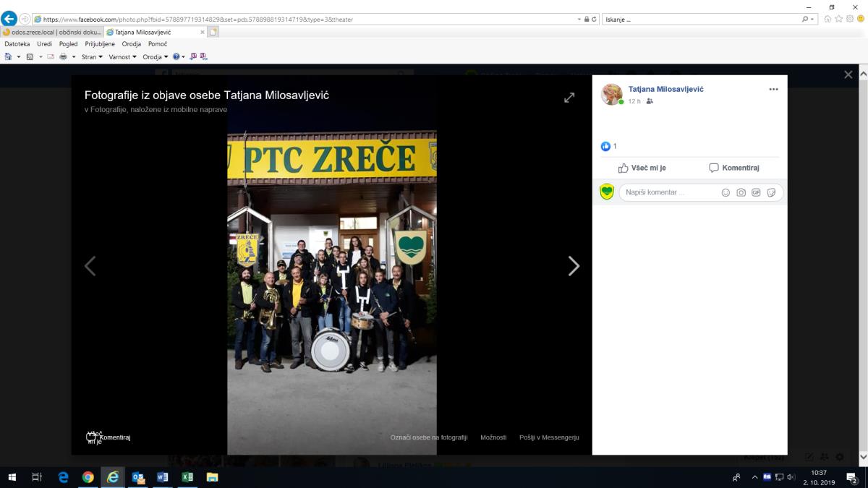Click the padlock security icon
Screen dimensions: 868x488
tap(587, 20)
